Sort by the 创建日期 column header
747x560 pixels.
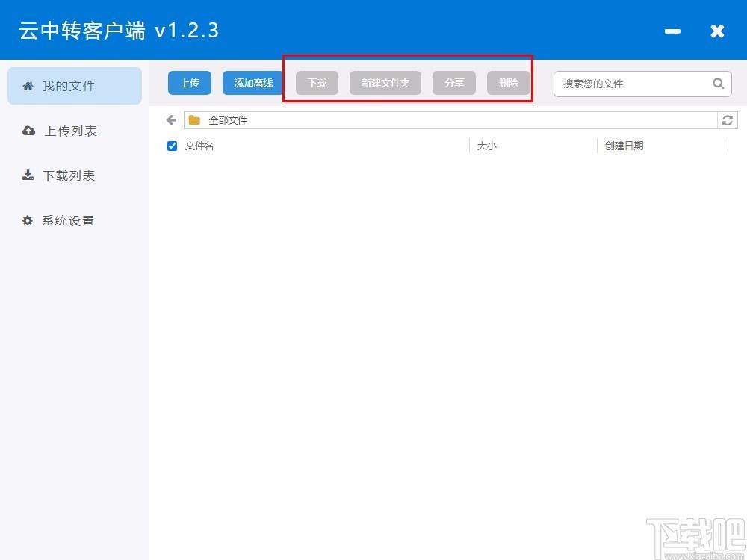tap(624, 146)
